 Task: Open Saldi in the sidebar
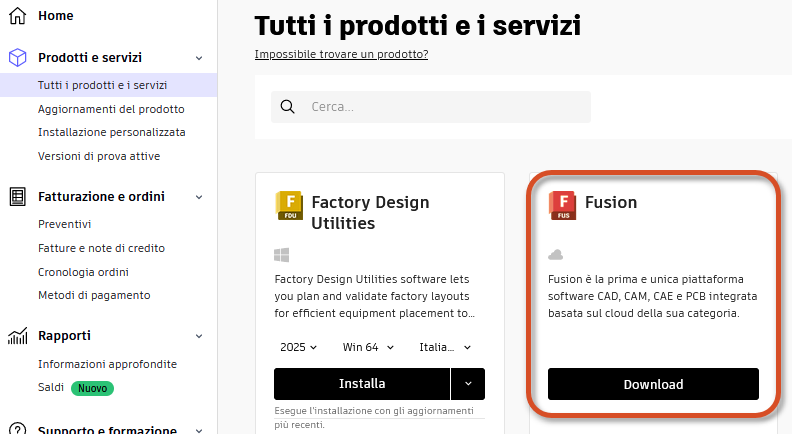point(51,387)
